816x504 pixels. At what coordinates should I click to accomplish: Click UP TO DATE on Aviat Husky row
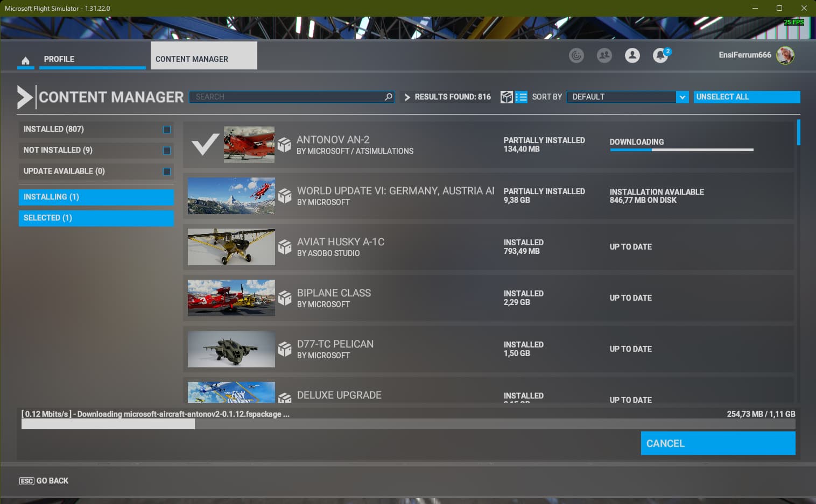click(x=631, y=247)
